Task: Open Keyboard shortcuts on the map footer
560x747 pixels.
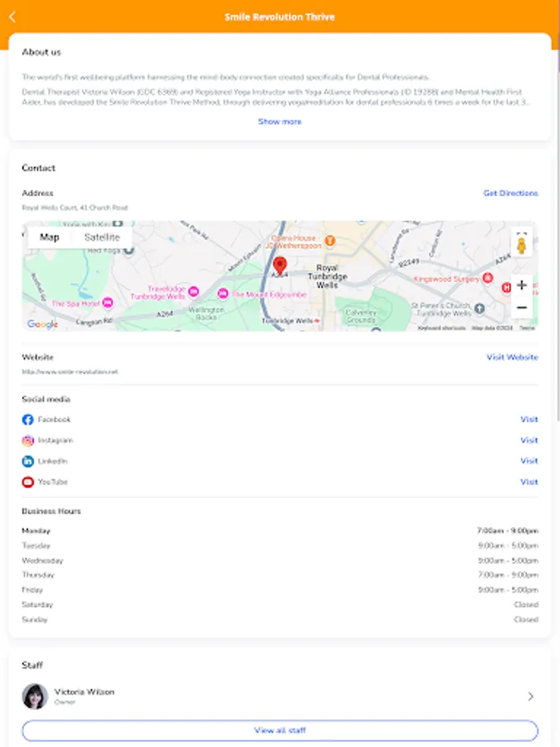Action: click(441, 328)
